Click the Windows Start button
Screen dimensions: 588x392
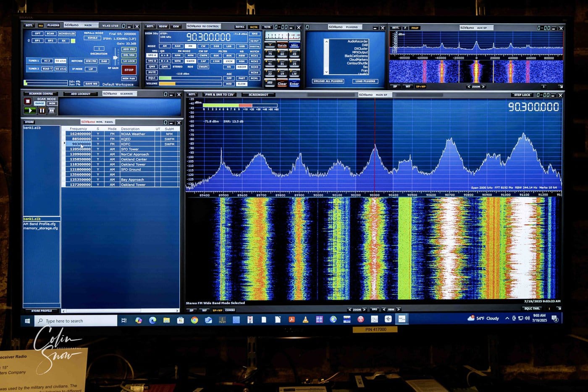27,321
